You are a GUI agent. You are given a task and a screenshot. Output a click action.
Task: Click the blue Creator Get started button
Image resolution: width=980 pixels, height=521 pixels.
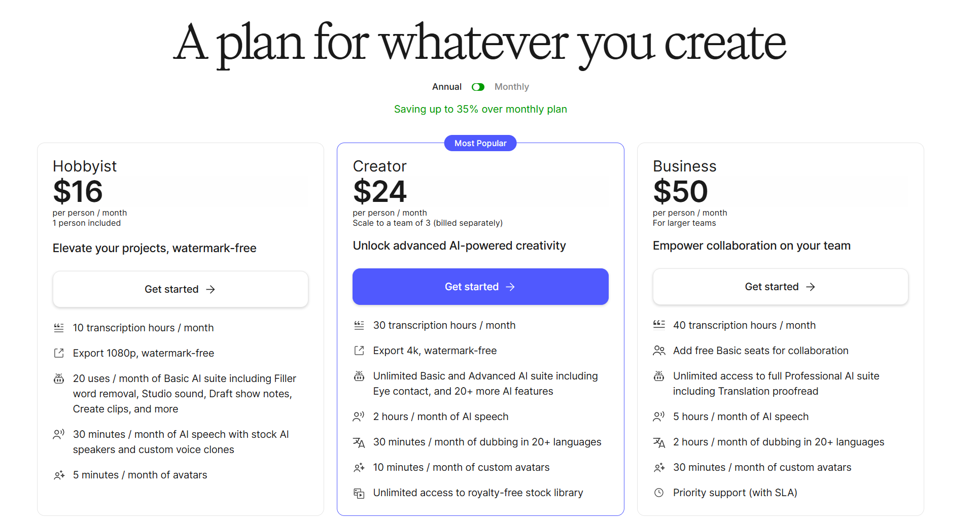(480, 287)
